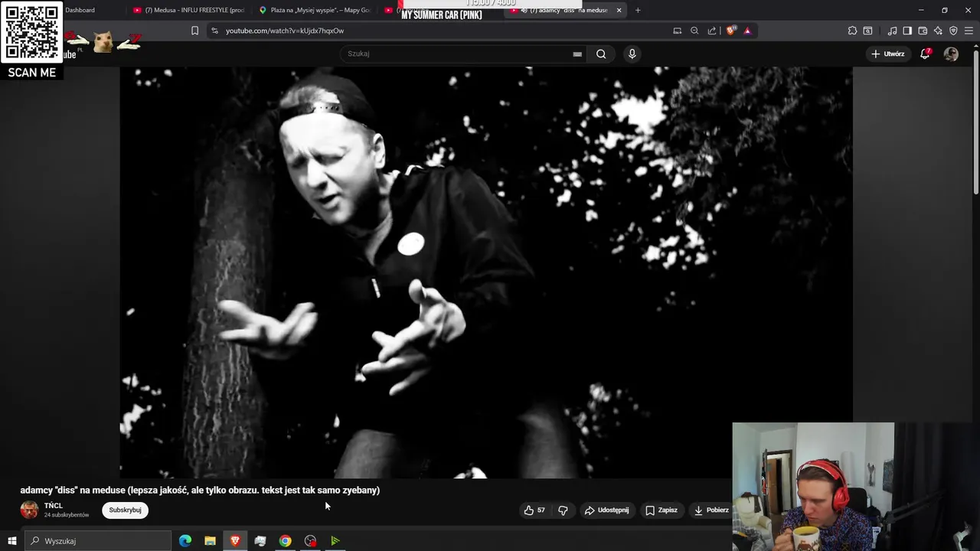Viewport: 980px width, 551px height.
Task: Click the YouTube search magnifier button
Action: click(601, 54)
